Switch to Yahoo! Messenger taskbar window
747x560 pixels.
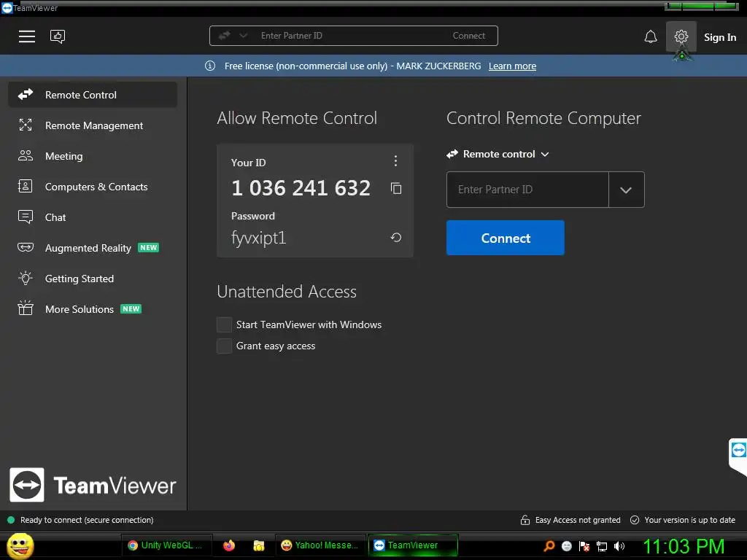pyautogui.click(x=320, y=545)
